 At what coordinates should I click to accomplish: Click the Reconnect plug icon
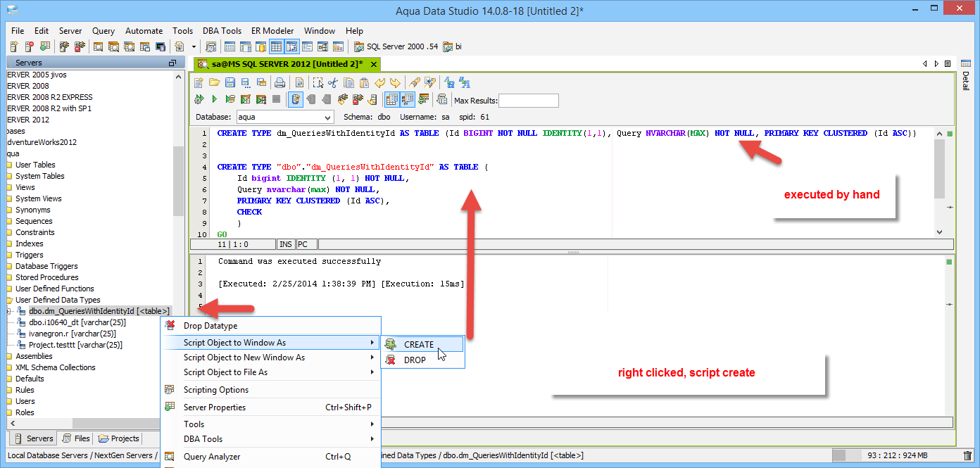pos(343,99)
